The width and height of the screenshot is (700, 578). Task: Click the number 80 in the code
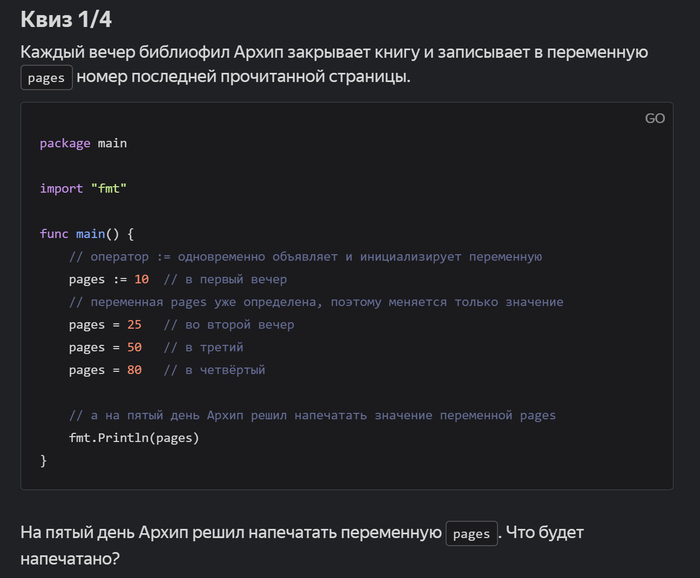[x=134, y=370]
